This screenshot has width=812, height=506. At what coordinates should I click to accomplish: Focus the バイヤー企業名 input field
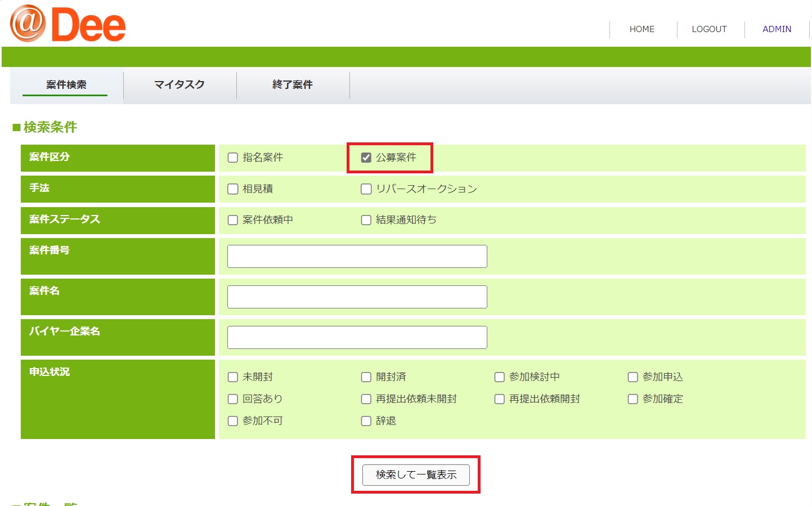point(357,338)
